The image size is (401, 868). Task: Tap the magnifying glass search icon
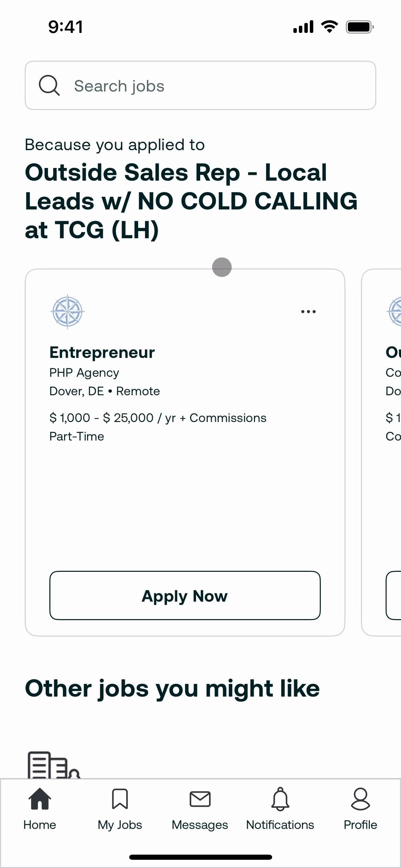(49, 85)
